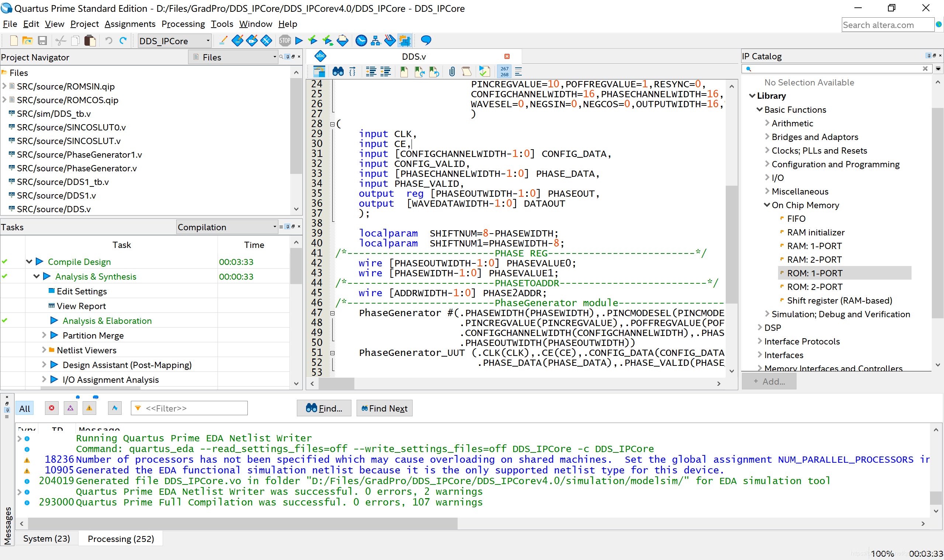Collapse the On Chip Memory category
944x560 pixels.
tap(767, 205)
